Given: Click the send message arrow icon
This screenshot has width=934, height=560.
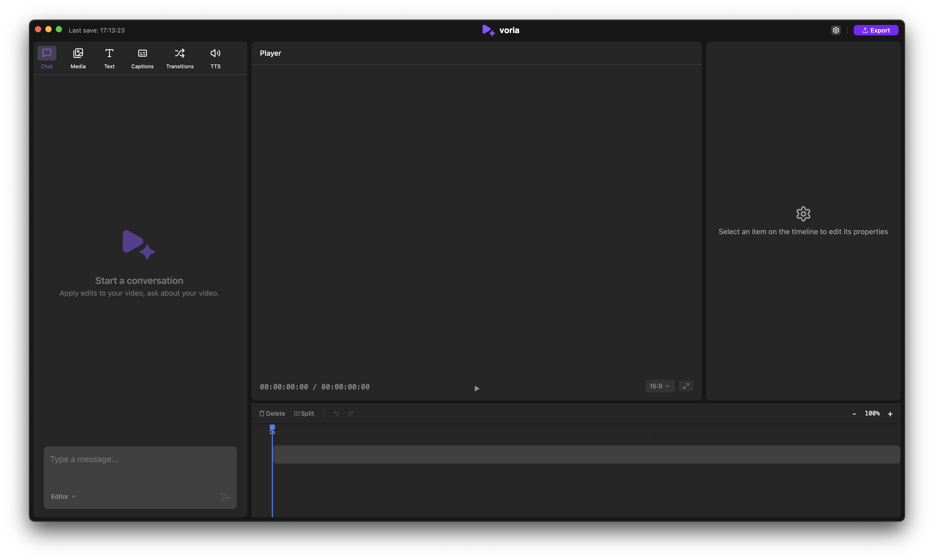Looking at the screenshot, I should click(x=225, y=497).
